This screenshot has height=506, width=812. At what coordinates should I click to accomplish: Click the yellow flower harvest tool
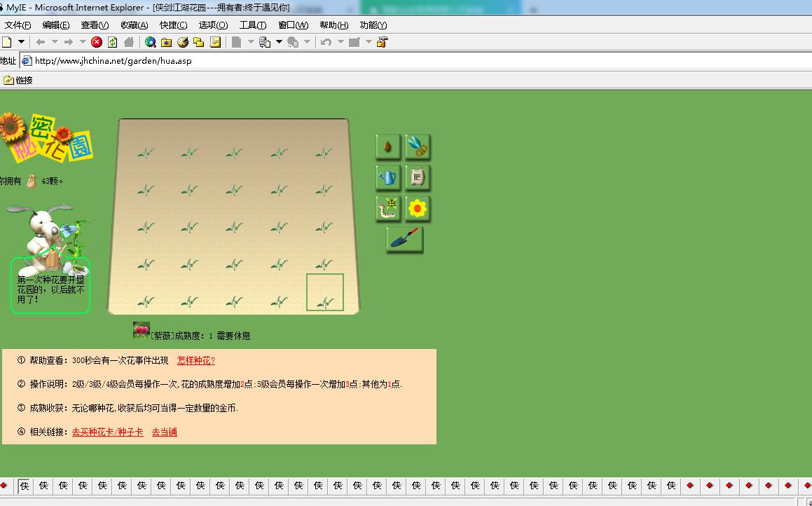tap(418, 208)
